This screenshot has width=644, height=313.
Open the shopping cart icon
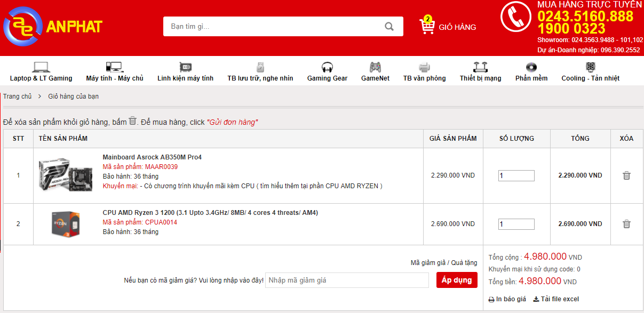(x=427, y=26)
